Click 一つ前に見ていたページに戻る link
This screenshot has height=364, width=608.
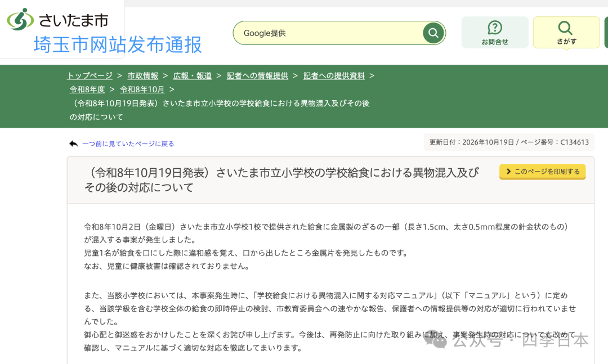(x=128, y=144)
